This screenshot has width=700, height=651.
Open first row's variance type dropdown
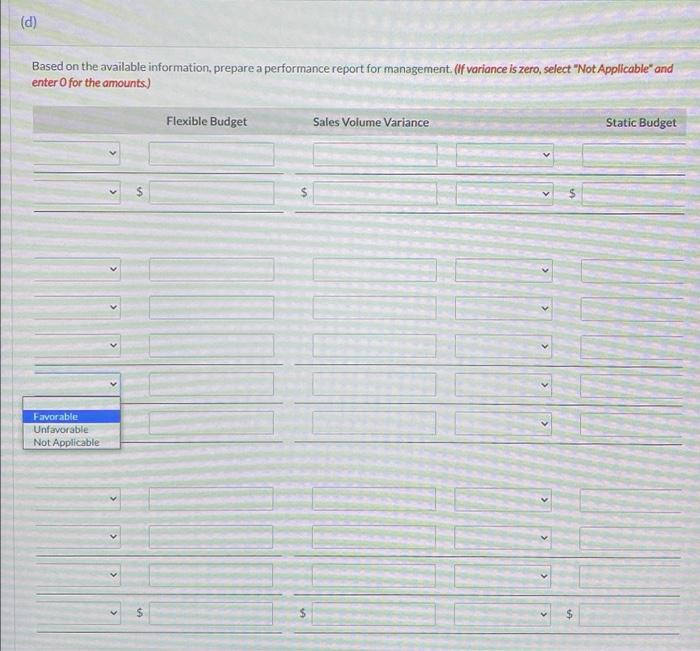[x=504, y=155]
